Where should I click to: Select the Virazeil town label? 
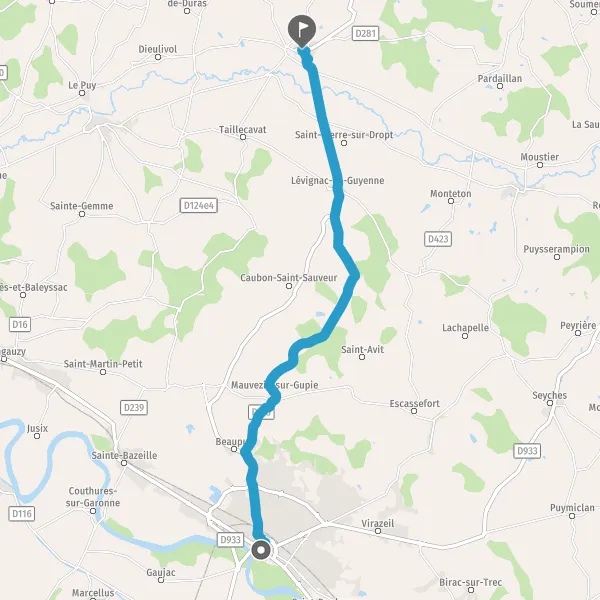[378, 523]
